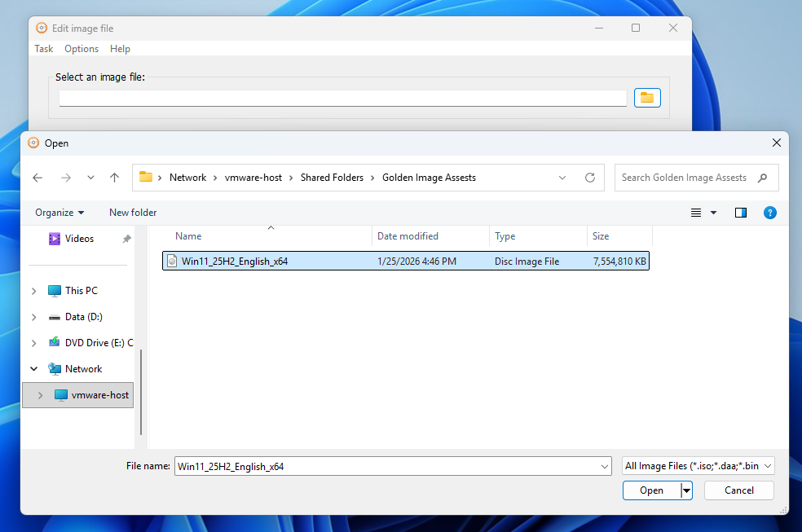Screen dimensions: 802x532
Task: Open the File name history dropdown
Action: 605,466
